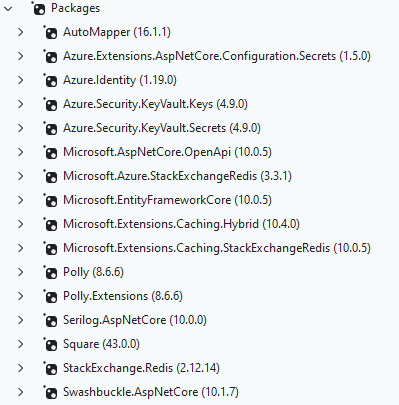The height and width of the screenshot is (405, 399).
Task: Expand the AutoMapper package node
Action: point(21,32)
